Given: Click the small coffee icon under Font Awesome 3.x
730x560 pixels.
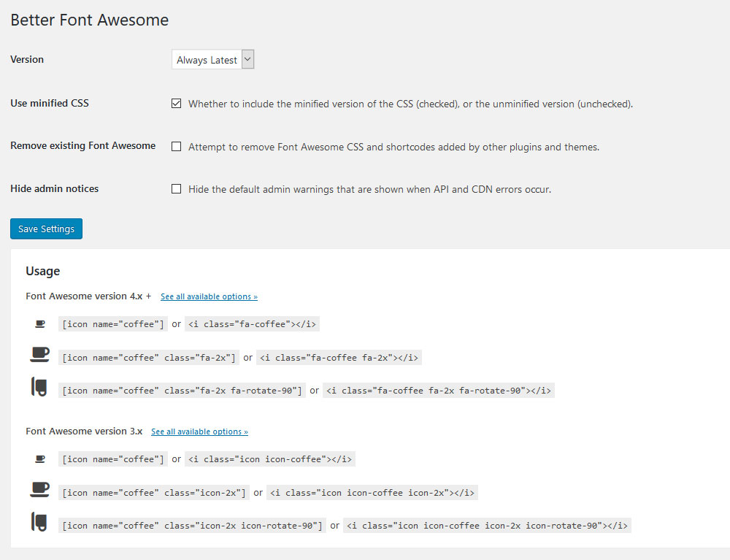Looking at the screenshot, I should point(40,457).
